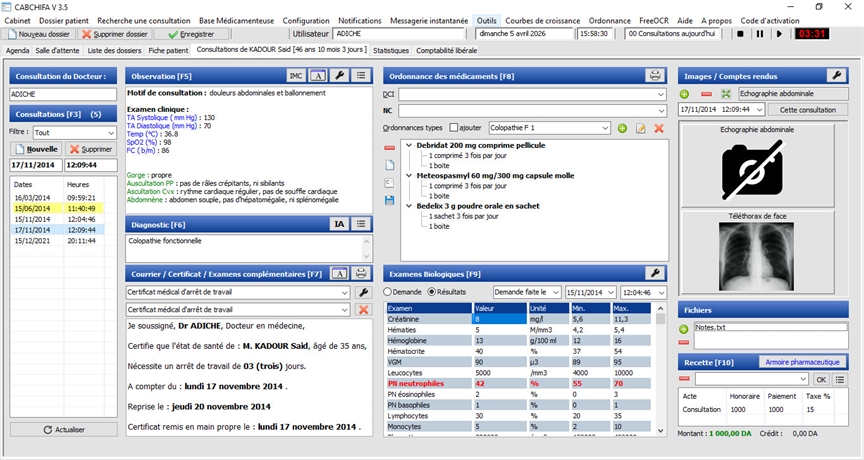Open the Observation panel wrench settings
This screenshot has height=460, width=864.
[x=339, y=75]
